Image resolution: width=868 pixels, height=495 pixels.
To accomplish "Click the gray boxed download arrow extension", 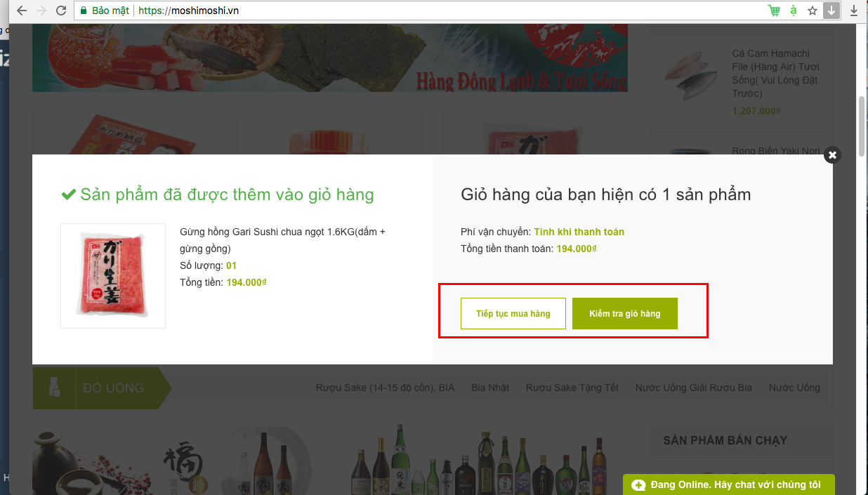I will 831,11.
